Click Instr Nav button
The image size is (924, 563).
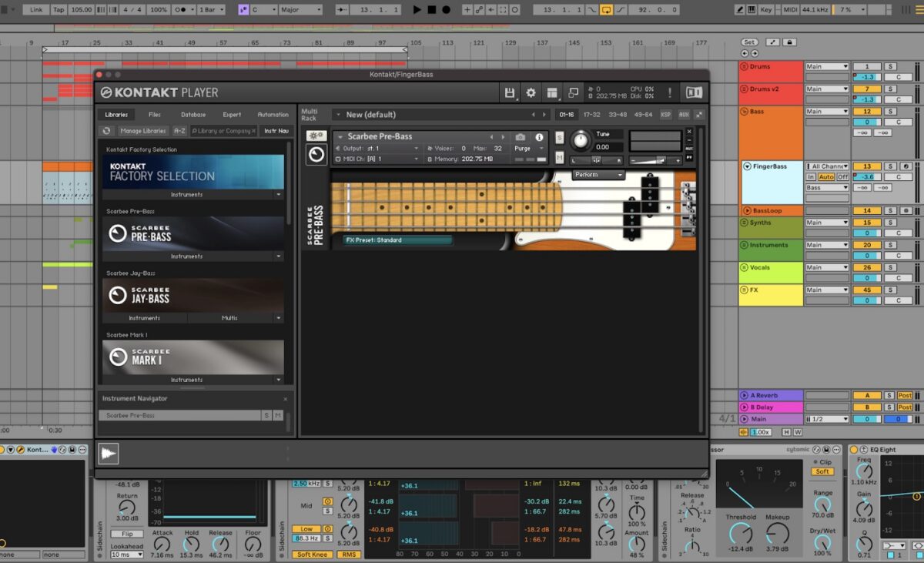pyautogui.click(x=276, y=131)
